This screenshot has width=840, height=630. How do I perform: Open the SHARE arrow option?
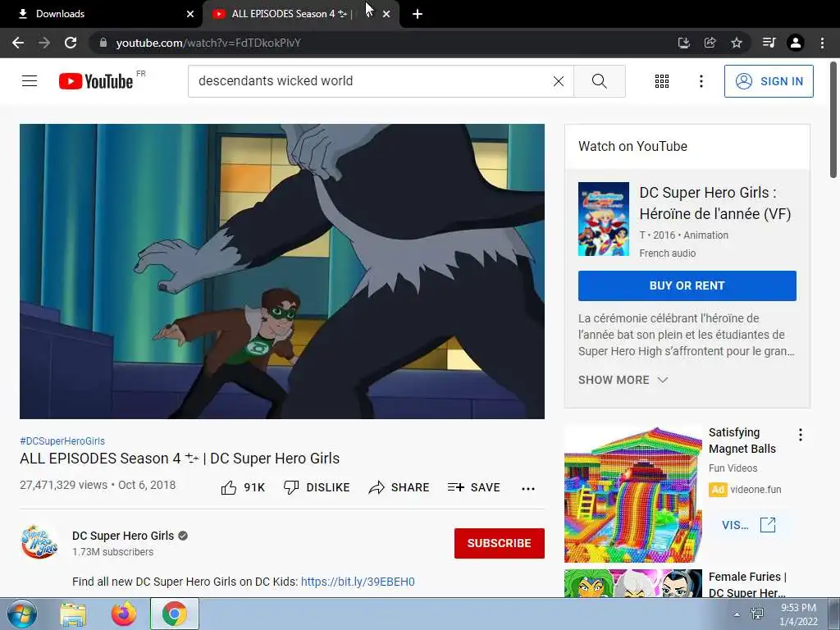coord(399,487)
